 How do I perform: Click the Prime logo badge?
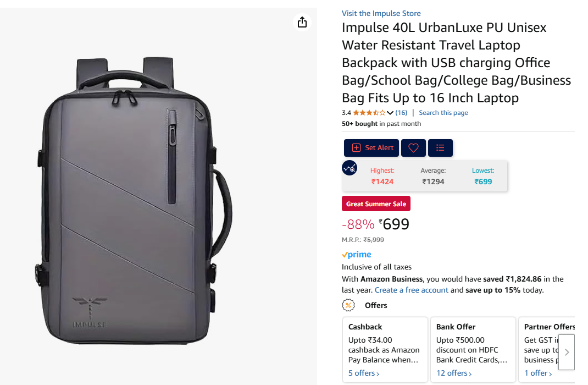[356, 255]
